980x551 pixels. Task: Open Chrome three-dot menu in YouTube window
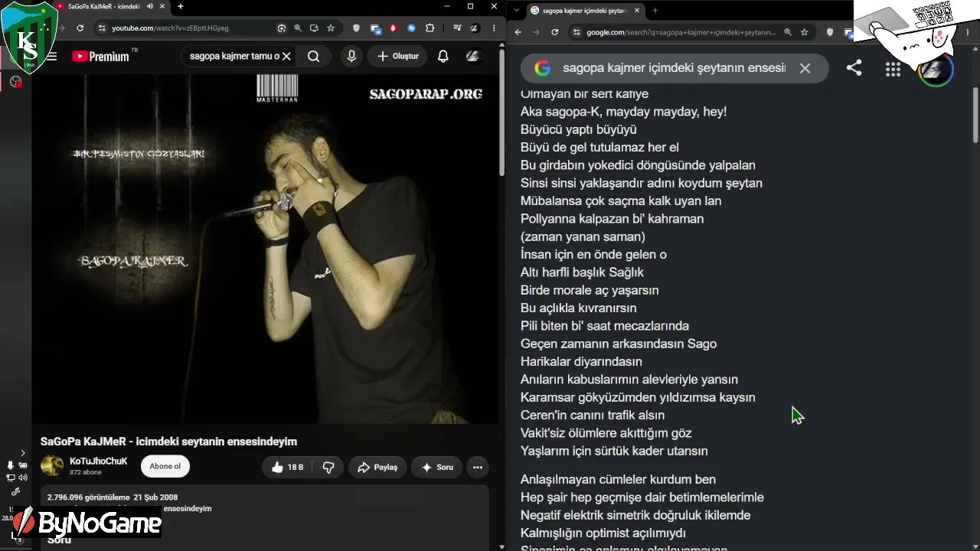click(494, 28)
